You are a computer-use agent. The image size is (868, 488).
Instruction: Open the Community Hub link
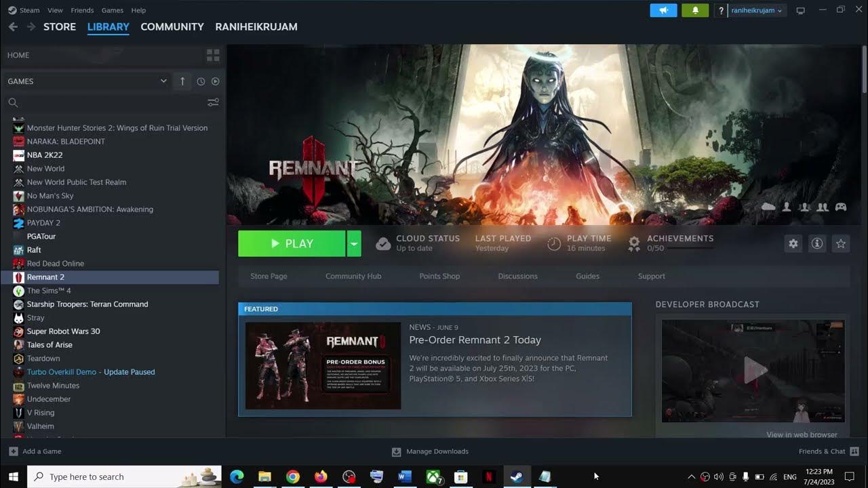click(353, 276)
